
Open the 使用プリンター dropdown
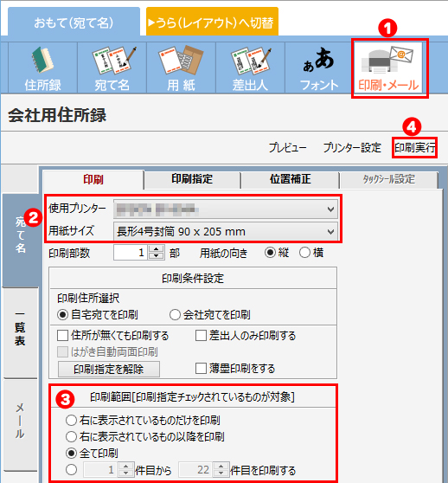click(x=226, y=209)
